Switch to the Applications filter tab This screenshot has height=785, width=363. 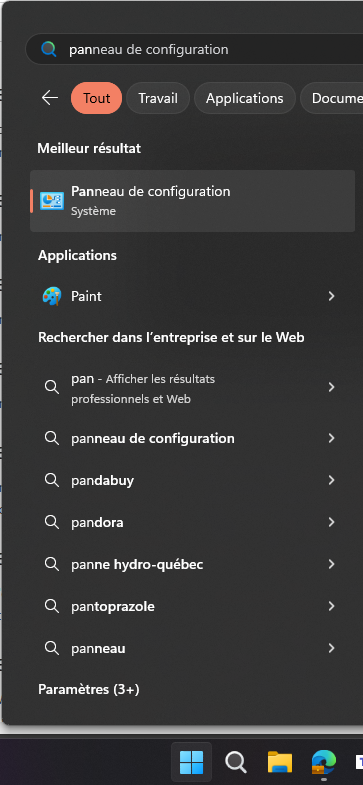tap(245, 98)
